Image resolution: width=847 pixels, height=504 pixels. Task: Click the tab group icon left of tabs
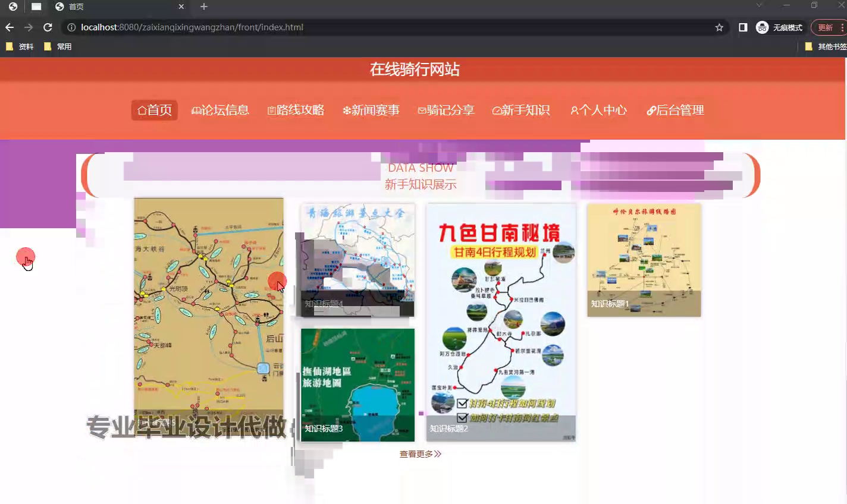36,7
